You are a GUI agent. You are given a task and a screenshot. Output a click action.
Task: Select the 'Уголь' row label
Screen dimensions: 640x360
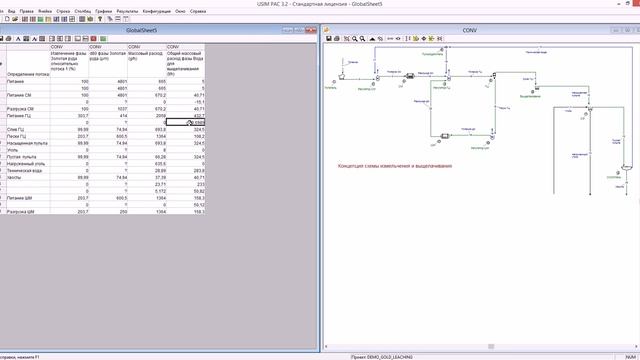[x=12, y=150]
